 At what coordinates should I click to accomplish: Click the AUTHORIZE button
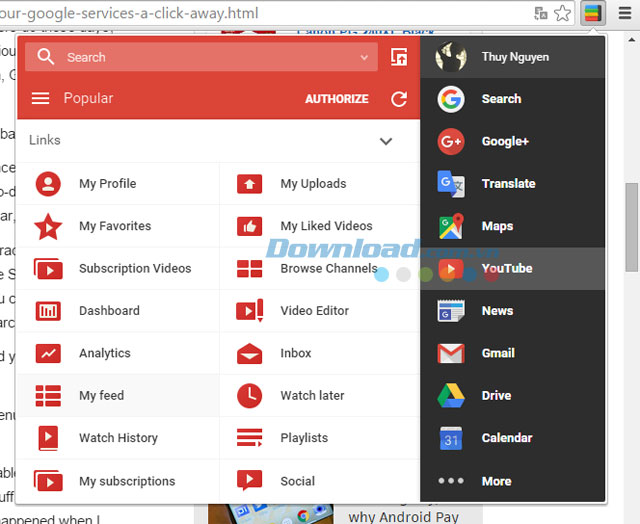[x=337, y=99]
